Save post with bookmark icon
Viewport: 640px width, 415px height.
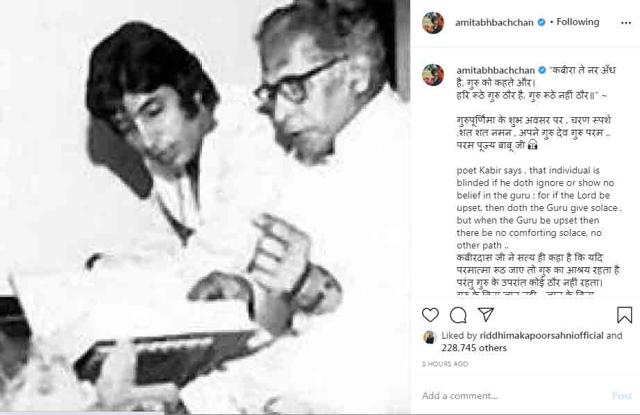click(x=624, y=315)
